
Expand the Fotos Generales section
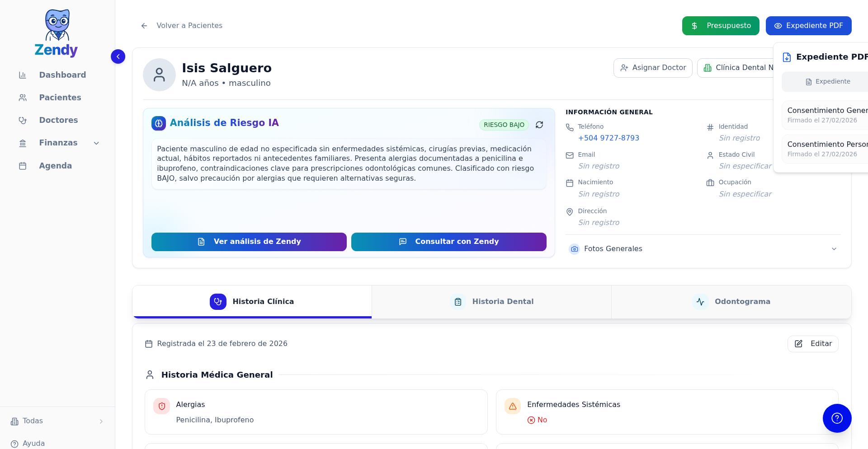pyautogui.click(x=834, y=249)
